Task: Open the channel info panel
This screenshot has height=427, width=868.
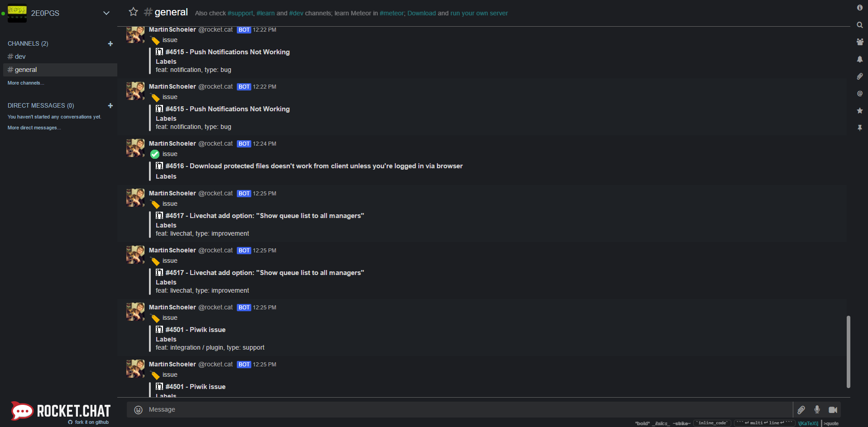Action: point(860,7)
